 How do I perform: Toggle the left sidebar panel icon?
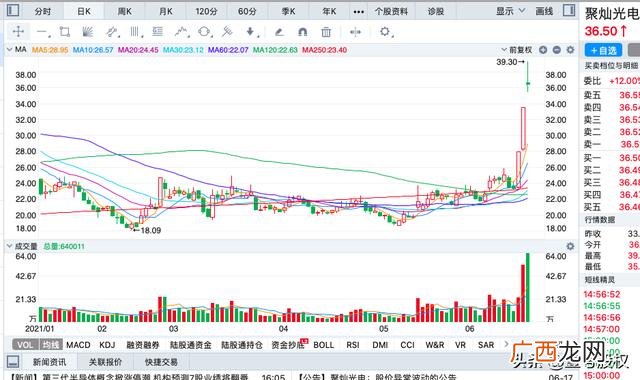[13, 10]
